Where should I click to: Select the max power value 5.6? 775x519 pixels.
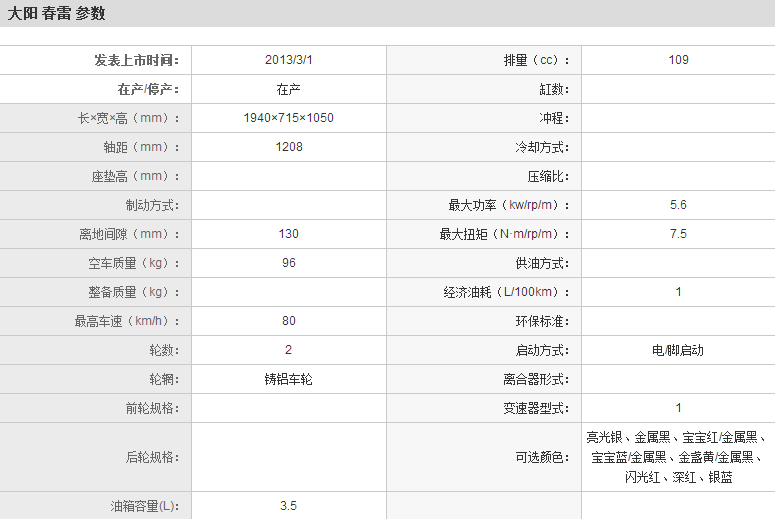[x=678, y=205]
